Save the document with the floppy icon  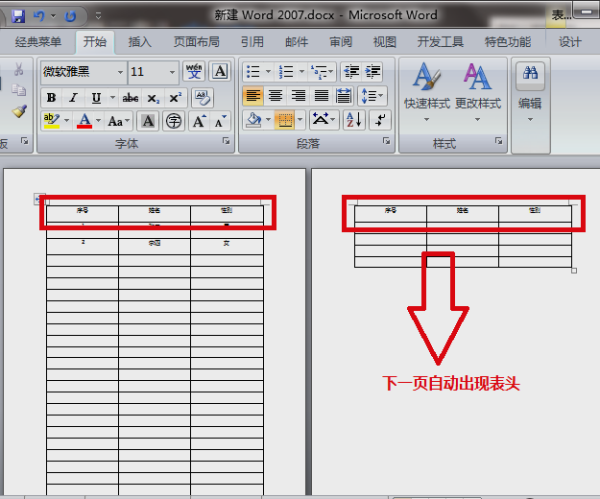[18, 16]
